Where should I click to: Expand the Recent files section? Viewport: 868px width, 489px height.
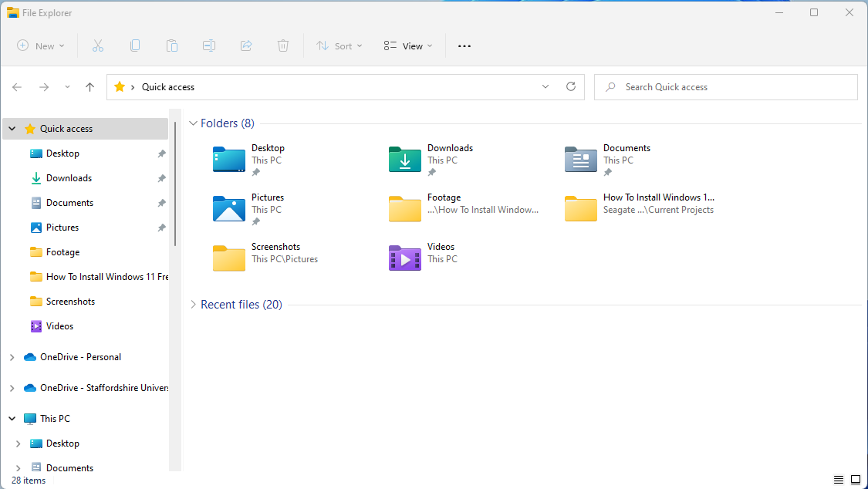click(x=193, y=305)
